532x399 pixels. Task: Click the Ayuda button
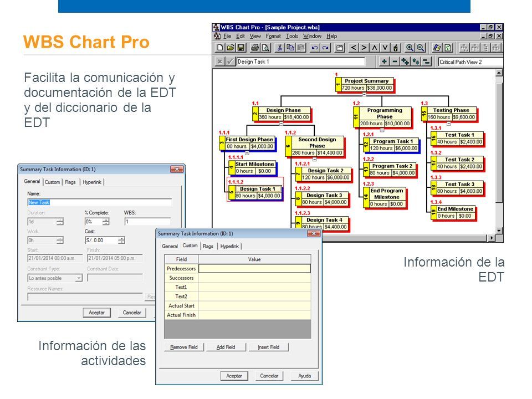[305, 376]
